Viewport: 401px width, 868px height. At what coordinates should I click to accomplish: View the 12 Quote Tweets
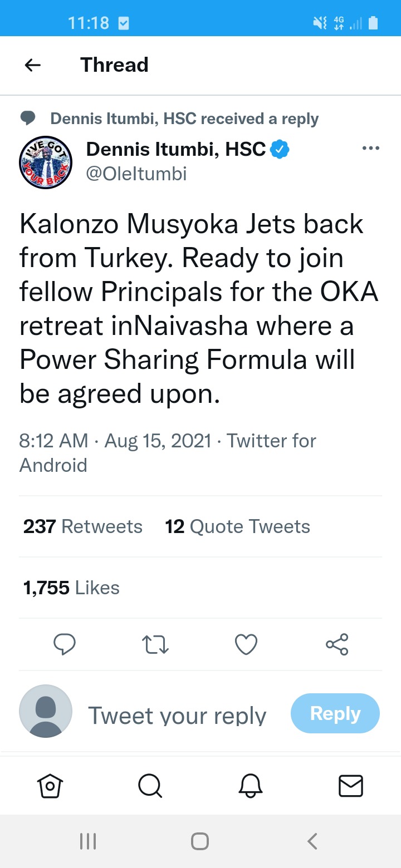pos(238,526)
